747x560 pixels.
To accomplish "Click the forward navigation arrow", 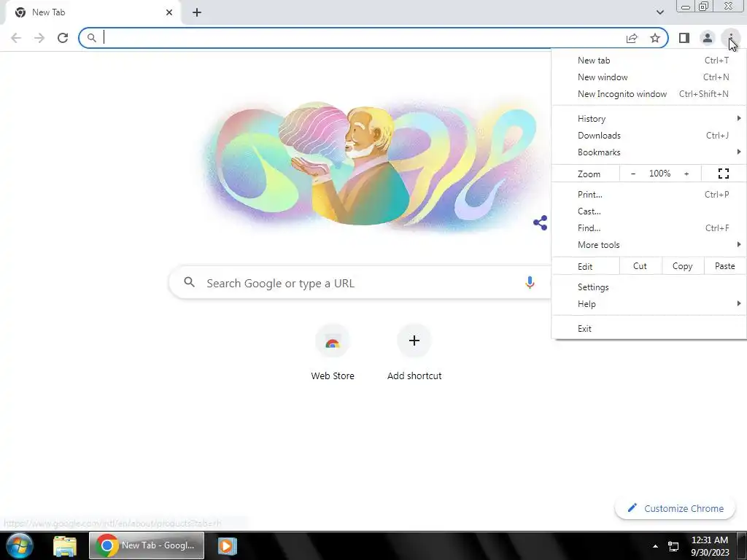I will (x=39, y=38).
